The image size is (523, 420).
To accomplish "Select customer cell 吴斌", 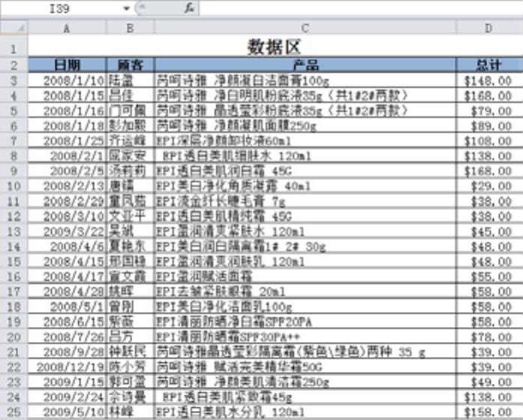I will pos(130,231).
